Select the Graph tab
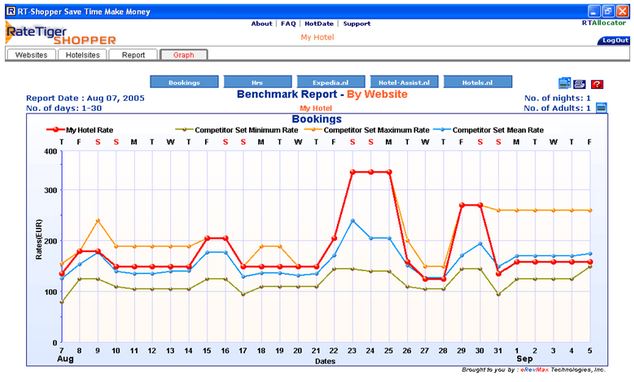This screenshot has width=634, height=382. point(184,55)
